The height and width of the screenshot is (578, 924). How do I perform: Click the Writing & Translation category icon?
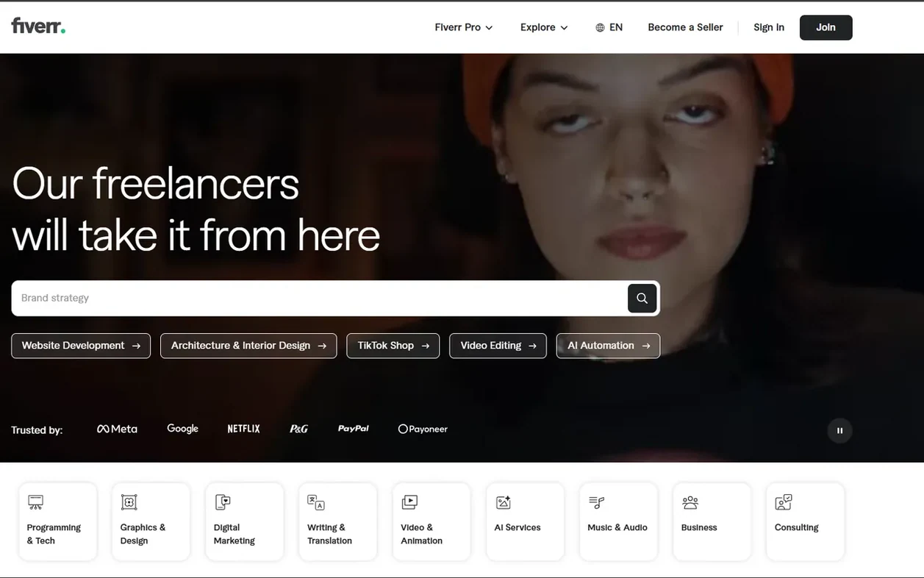(x=315, y=502)
